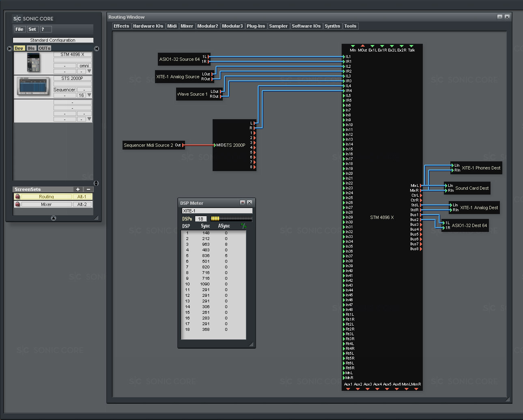Switch to the INs tab
This screenshot has height=420, width=523.
[x=31, y=48]
